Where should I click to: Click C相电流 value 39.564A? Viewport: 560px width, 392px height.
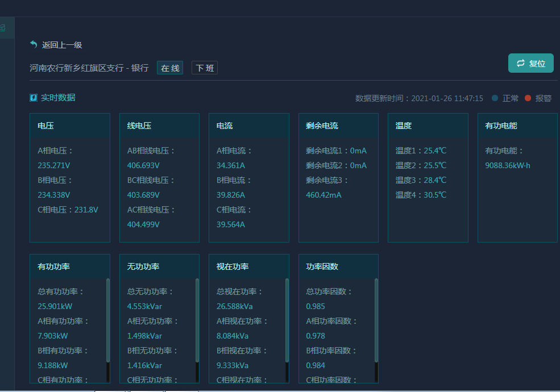point(231,224)
